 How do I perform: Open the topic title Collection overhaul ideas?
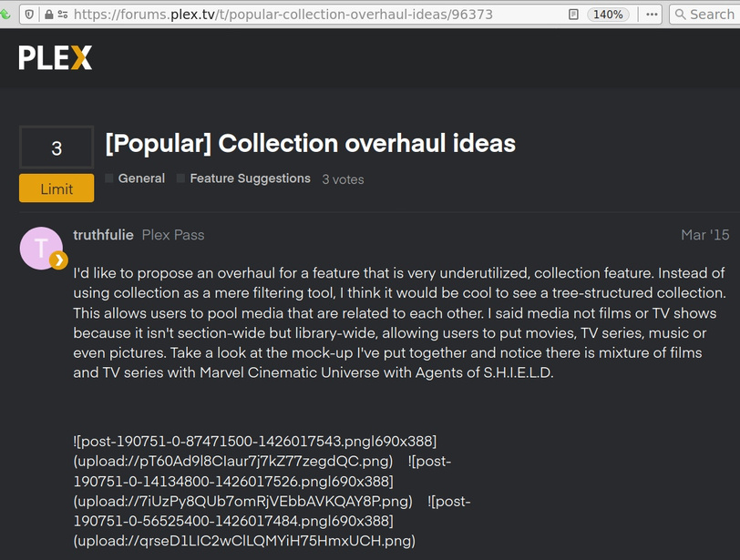click(310, 143)
